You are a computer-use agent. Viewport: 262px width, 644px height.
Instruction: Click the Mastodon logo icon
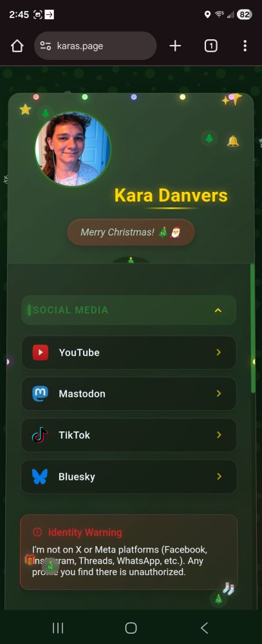[x=41, y=393]
